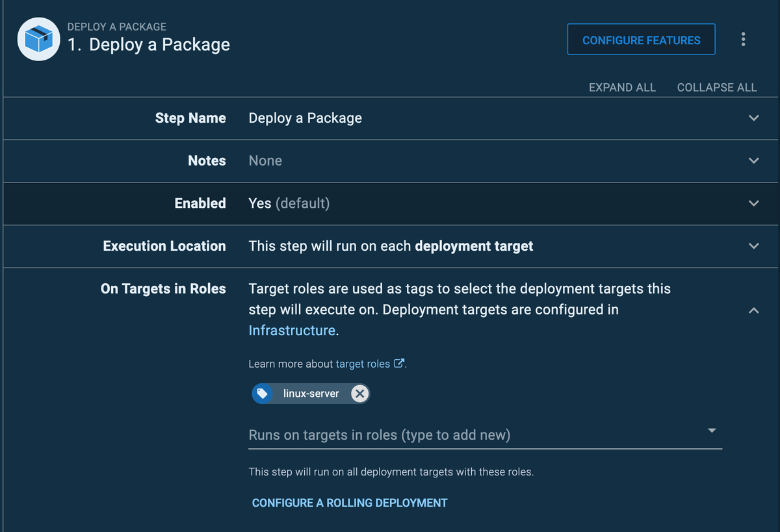Open the Infrastructure link
780x532 pixels.
click(x=291, y=331)
